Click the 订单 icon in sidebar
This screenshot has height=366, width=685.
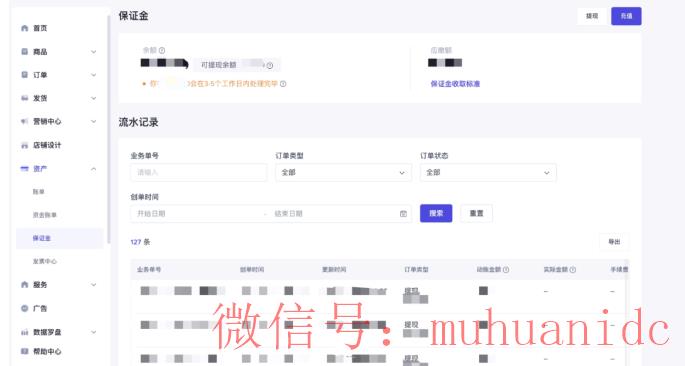click(x=24, y=75)
